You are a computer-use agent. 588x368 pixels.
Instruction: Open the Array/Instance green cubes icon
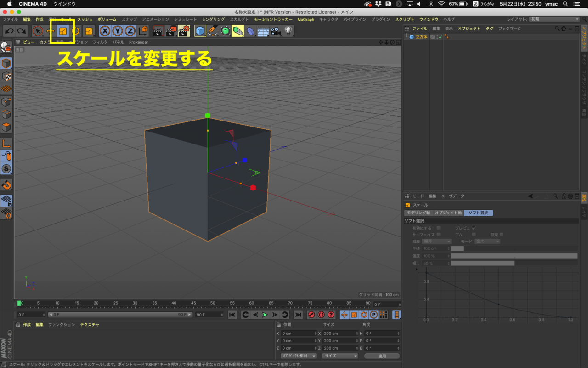[x=237, y=31]
